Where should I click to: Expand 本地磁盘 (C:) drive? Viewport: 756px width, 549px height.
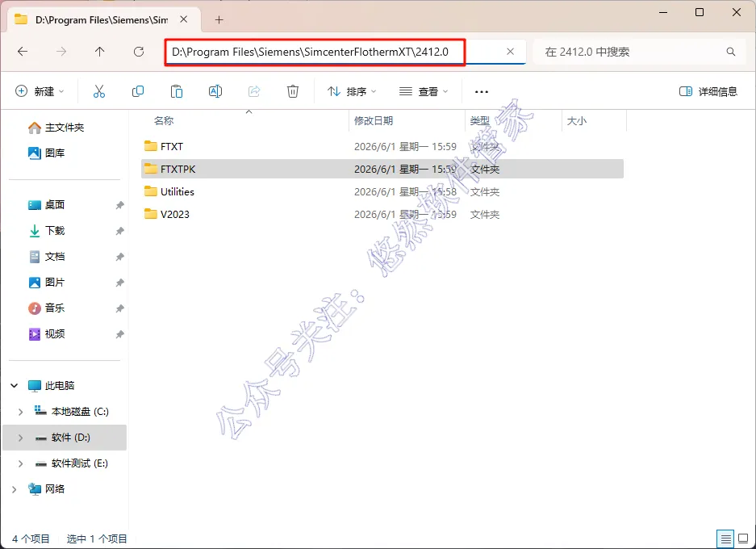coord(20,412)
